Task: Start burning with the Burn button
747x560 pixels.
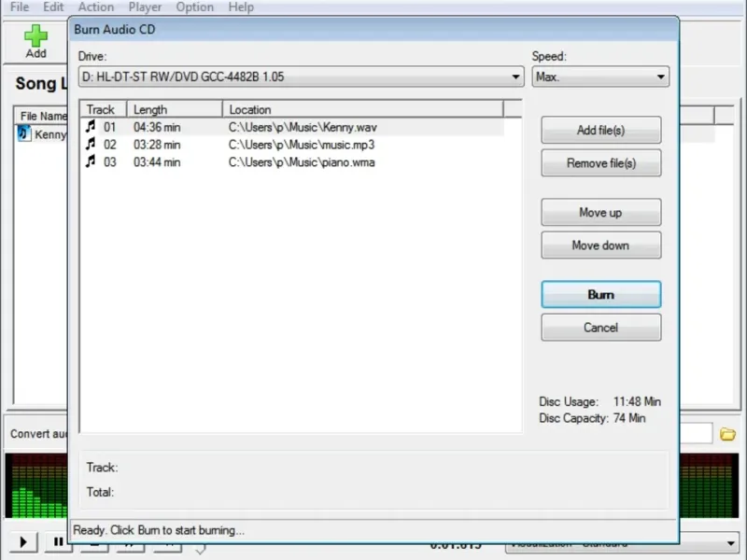Action: click(600, 294)
